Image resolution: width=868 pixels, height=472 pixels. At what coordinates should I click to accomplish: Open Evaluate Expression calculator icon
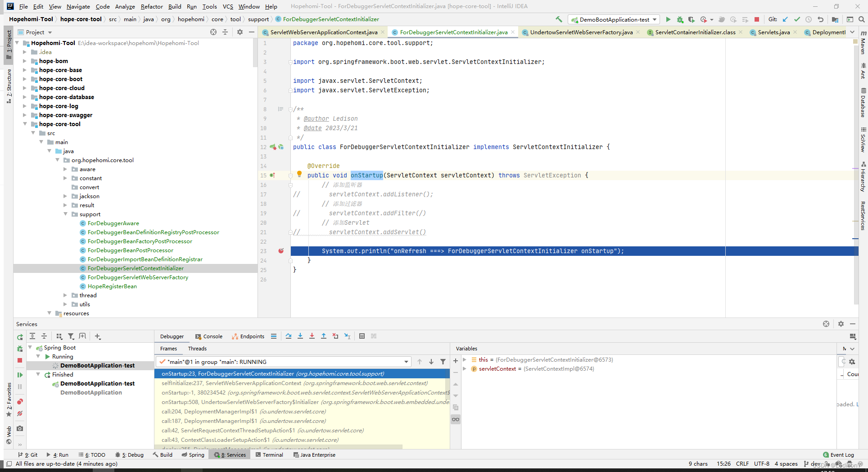[x=362, y=336]
